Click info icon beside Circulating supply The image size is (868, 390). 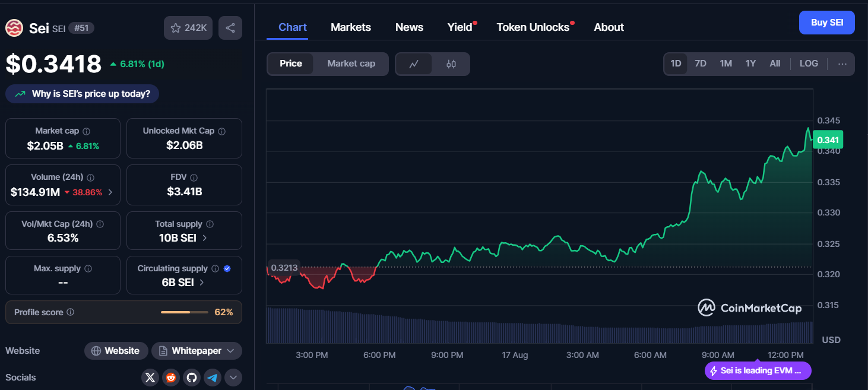pos(215,269)
